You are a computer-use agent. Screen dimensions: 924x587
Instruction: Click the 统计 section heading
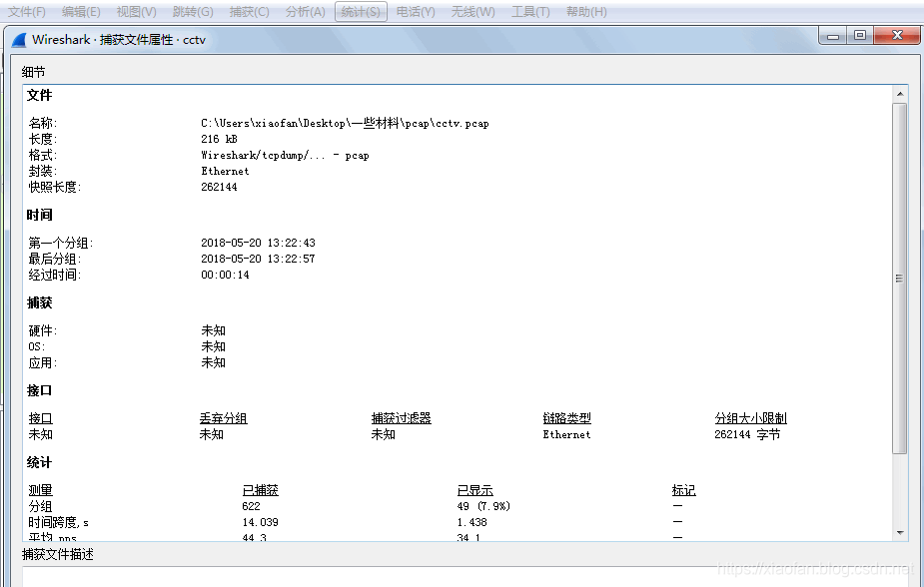39,463
